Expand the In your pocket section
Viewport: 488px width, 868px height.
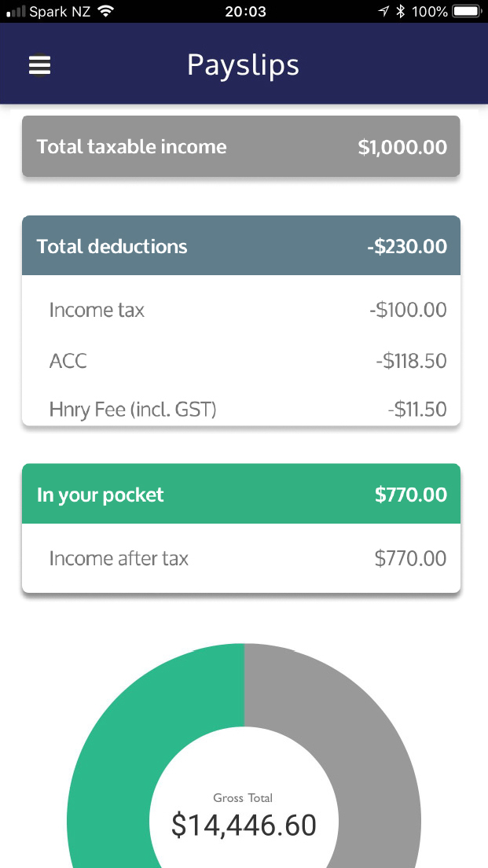(240, 494)
